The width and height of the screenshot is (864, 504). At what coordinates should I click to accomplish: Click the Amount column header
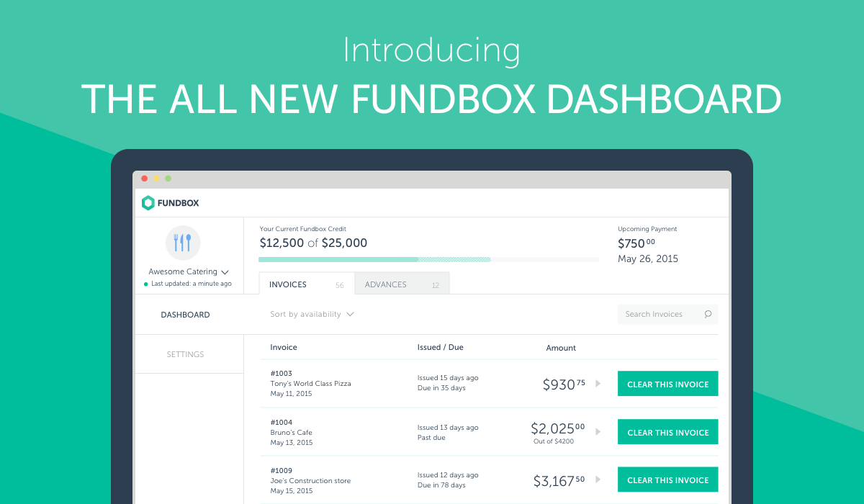pyautogui.click(x=561, y=348)
